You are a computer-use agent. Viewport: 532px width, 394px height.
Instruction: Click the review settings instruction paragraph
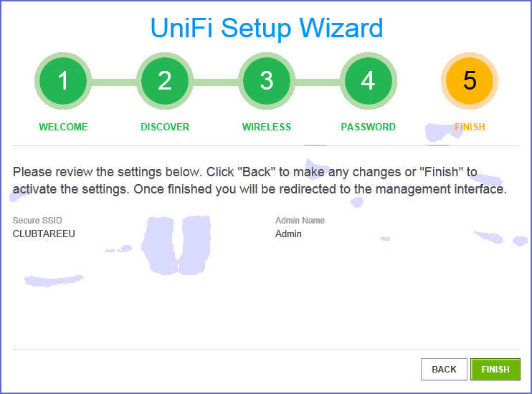pyautogui.click(x=260, y=181)
